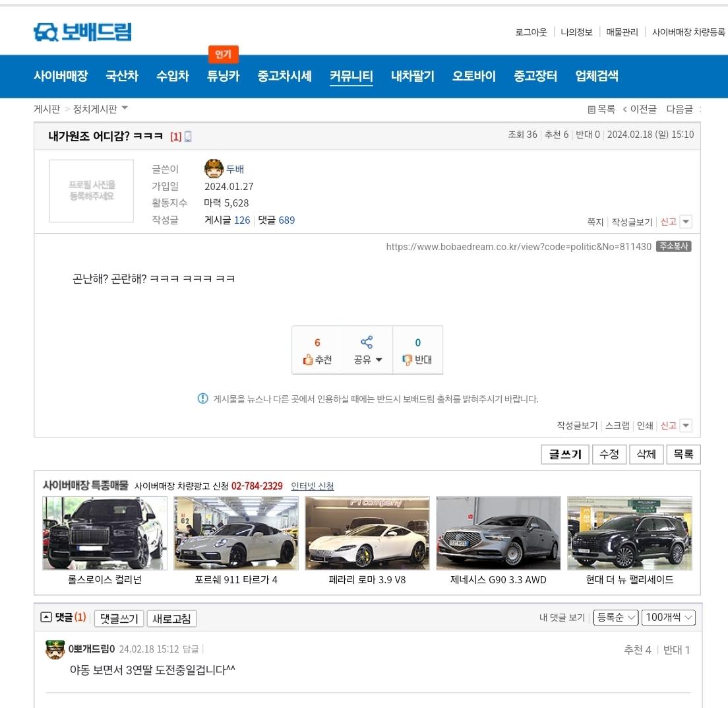Collapse the 댓글 comments section toggle

[45, 618]
